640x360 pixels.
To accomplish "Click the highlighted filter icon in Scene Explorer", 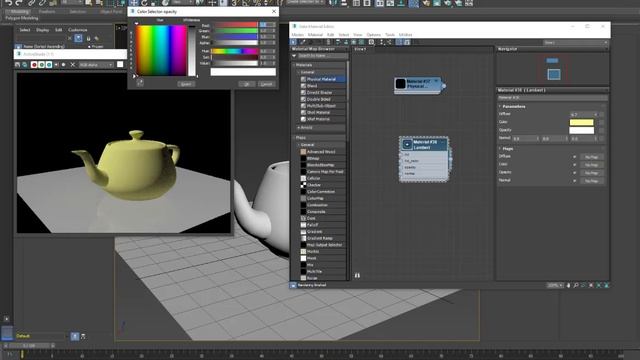I will tap(78, 38).
